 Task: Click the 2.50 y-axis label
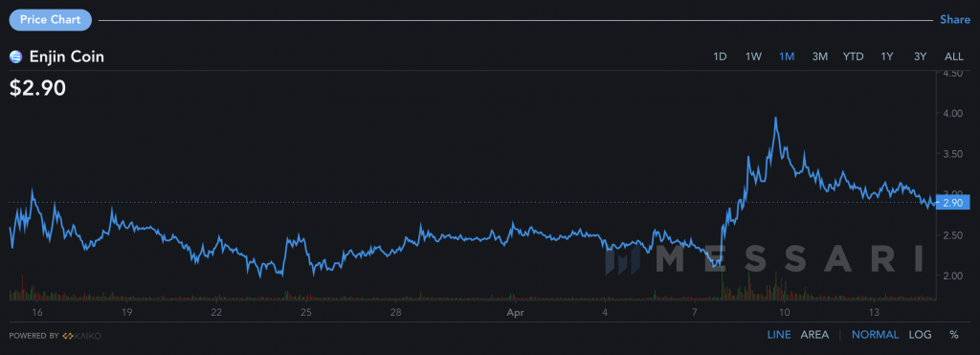click(952, 235)
